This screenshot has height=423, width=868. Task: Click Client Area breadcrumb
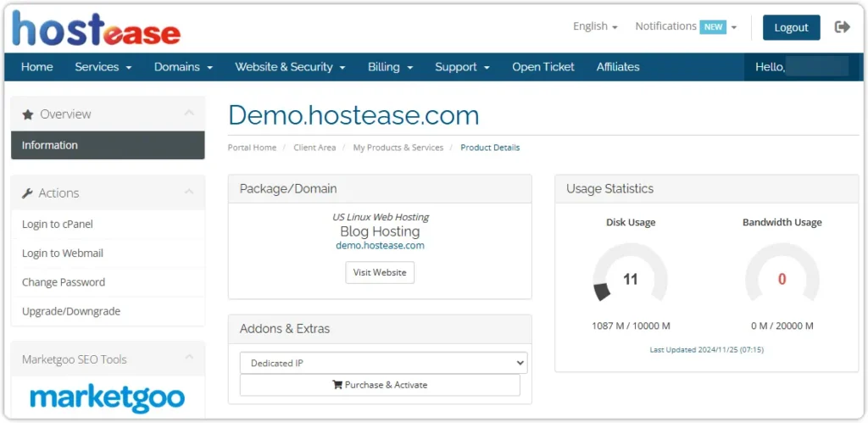coord(314,147)
